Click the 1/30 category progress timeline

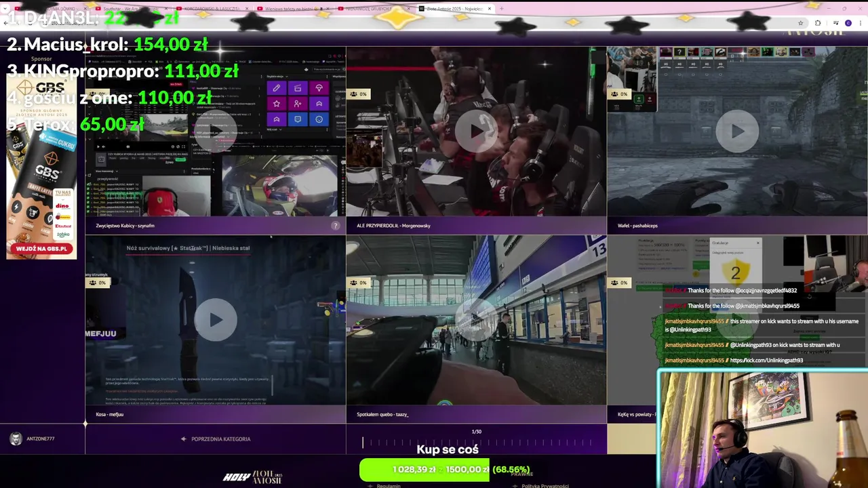476,443
